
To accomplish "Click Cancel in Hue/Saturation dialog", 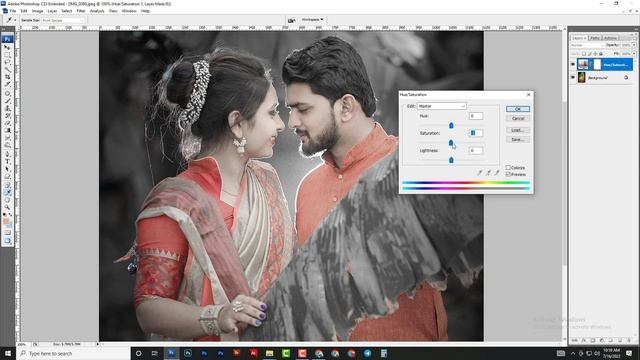I will point(518,118).
